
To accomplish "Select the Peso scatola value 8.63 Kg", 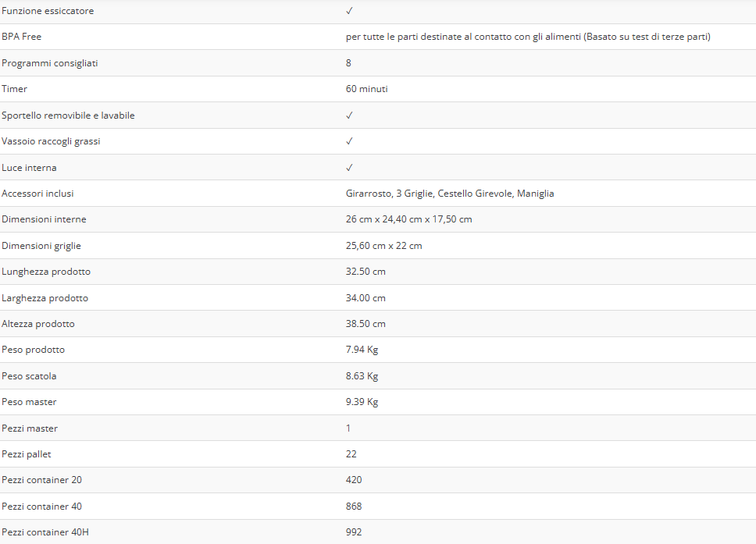I will click(x=362, y=376).
